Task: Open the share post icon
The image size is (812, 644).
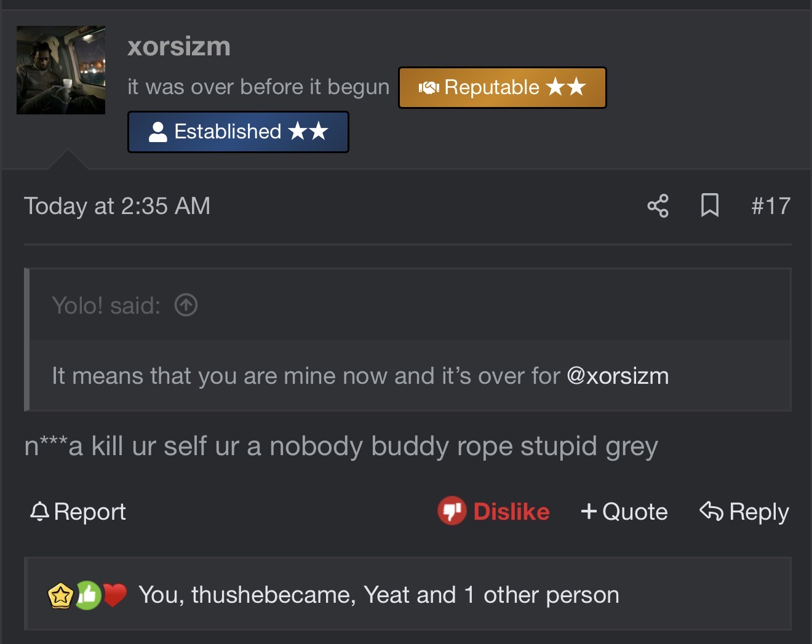Action: 658,205
